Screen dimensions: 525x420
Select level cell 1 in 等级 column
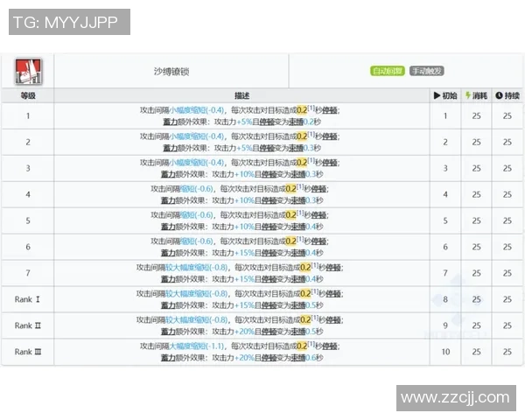tap(28, 115)
